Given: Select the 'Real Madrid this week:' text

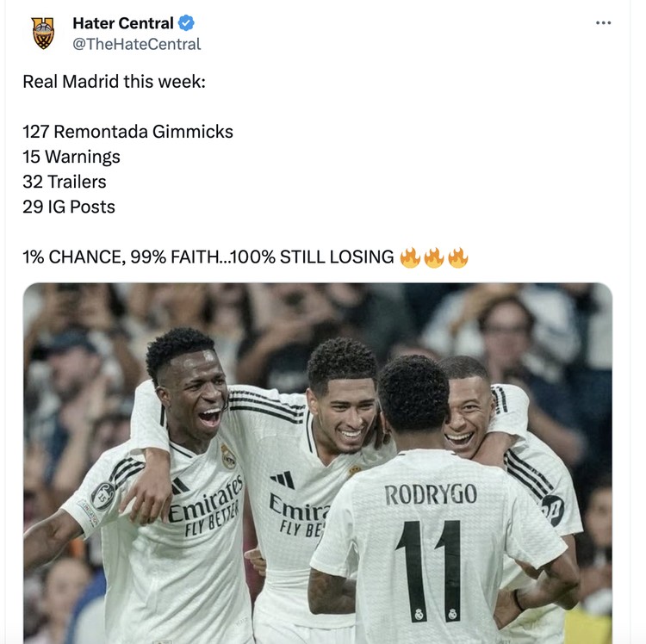Looking at the screenshot, I should (x=114, y=82).
